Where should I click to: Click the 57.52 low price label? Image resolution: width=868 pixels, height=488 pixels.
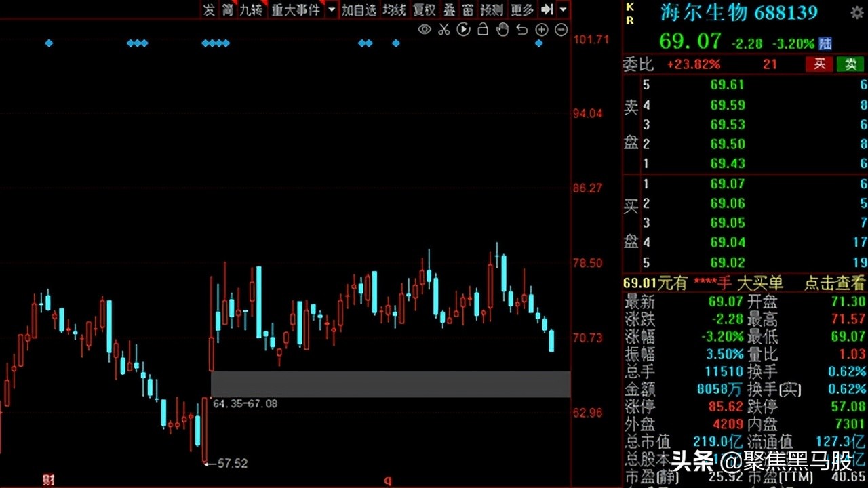232,464
